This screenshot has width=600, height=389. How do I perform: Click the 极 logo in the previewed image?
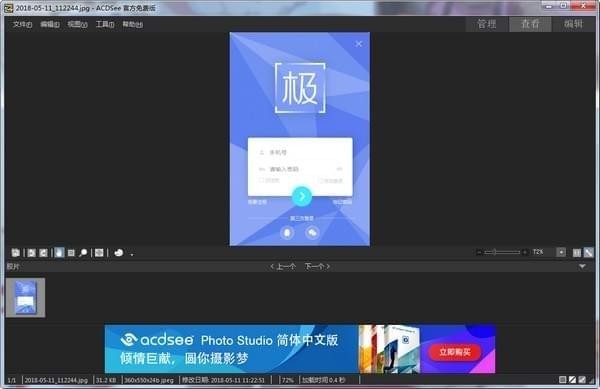point(300,88)
